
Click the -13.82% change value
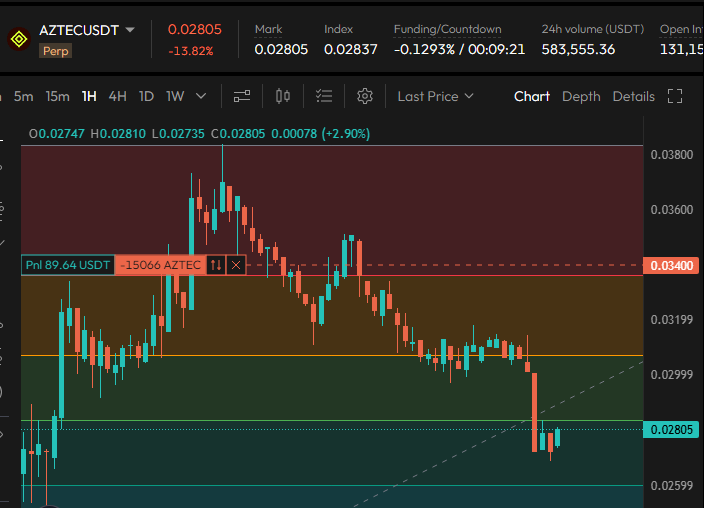[x=191, y=51]
